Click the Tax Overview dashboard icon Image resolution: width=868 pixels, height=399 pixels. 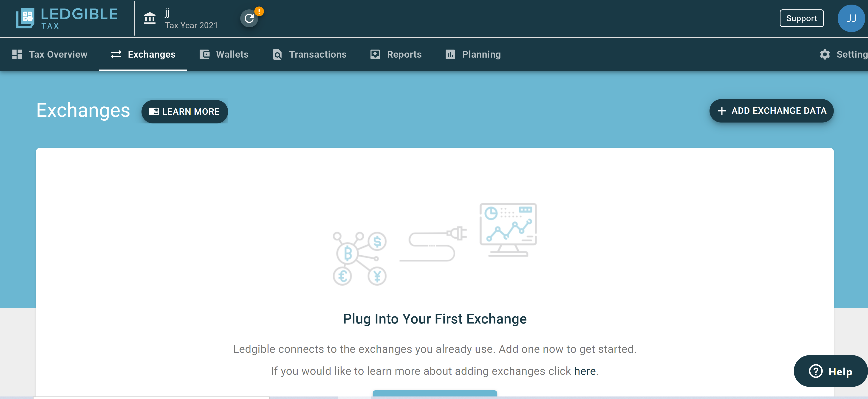tap(17, 54)
